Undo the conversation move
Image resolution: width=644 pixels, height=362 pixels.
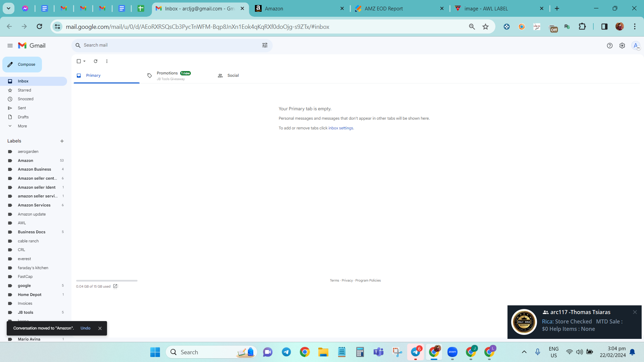point(86,328)
